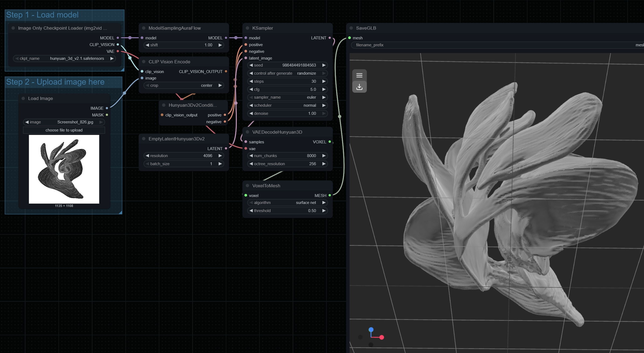Click the uploaded image preview thumbnail
Screen dimensions: 644x353
pyautogui.click(x=64, y=169)
